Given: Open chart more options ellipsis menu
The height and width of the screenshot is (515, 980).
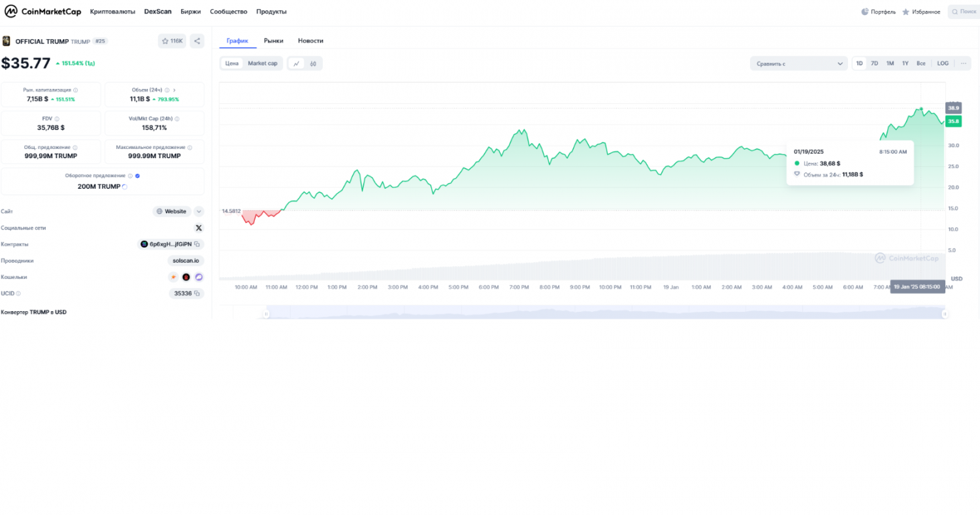Looking at the screenshot, I should click(x=964, y=63).
